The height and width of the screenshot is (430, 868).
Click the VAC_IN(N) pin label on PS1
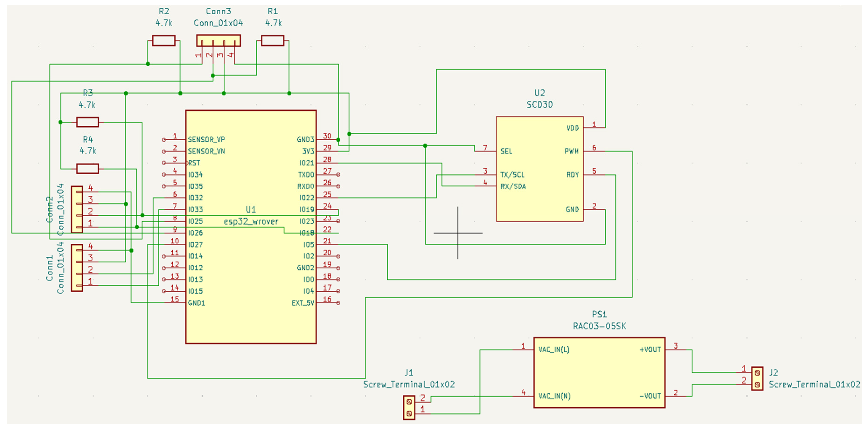click(554, 396)
